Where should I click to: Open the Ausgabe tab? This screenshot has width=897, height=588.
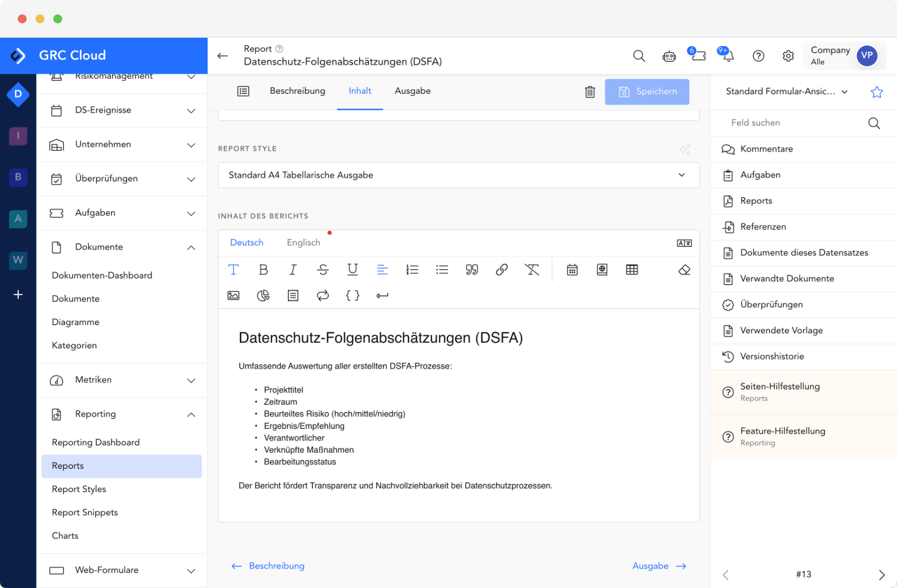(x=412, y=90)
